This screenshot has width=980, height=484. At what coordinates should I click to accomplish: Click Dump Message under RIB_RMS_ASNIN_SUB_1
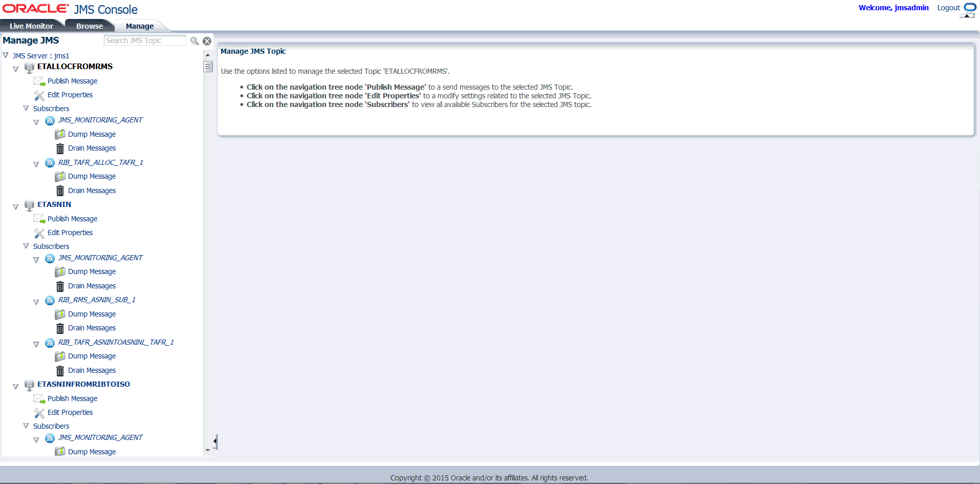(x=92, y=314)
